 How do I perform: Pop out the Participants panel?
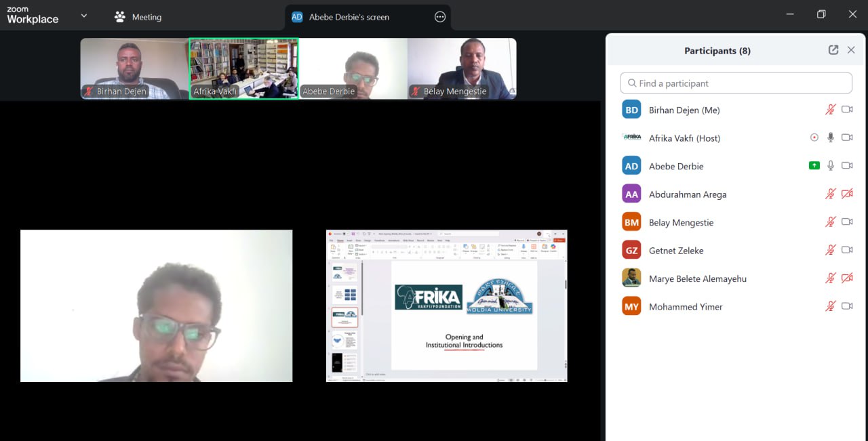(833, 50)
